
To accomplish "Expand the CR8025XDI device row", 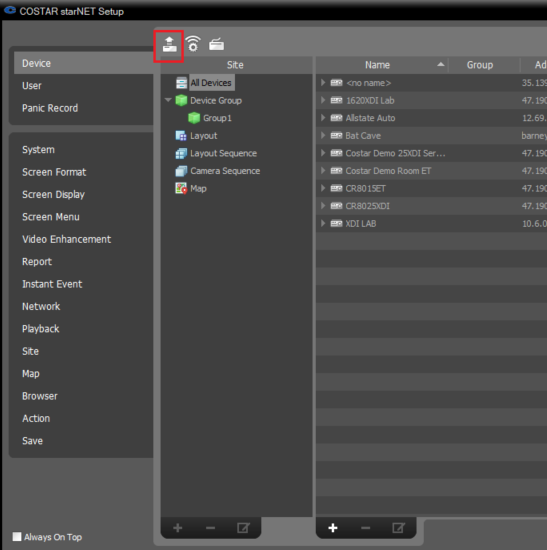I will tap(323, 206).
